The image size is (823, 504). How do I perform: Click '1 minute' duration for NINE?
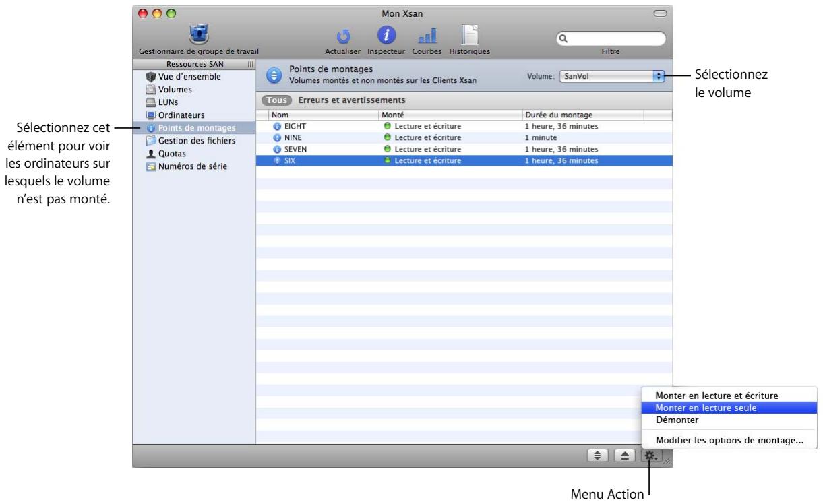543,138
